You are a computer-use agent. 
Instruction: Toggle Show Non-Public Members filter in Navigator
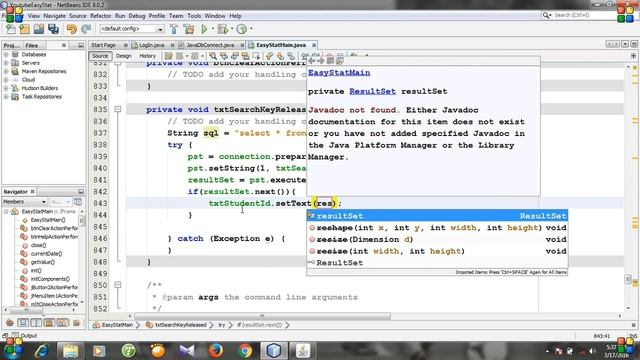pos(49,323)
